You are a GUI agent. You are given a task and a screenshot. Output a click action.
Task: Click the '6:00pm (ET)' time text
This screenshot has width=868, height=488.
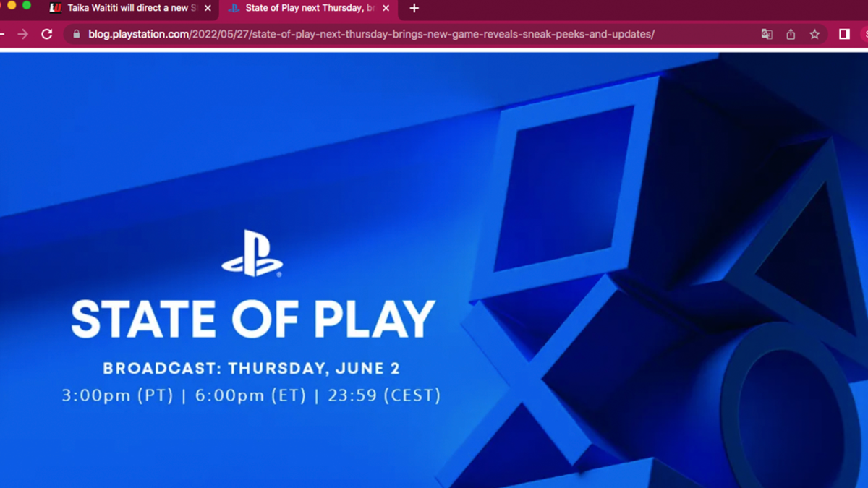[x=251, y=395]
